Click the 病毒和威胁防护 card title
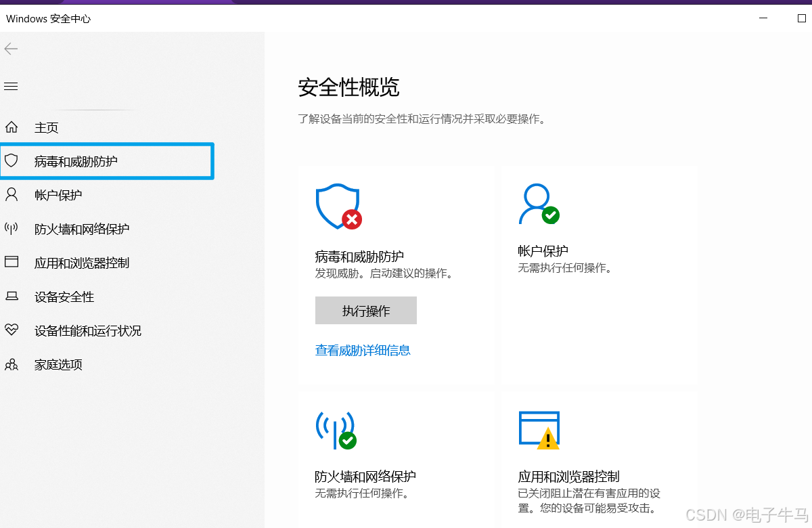This screenshot has width=812, height=528. 359,257
